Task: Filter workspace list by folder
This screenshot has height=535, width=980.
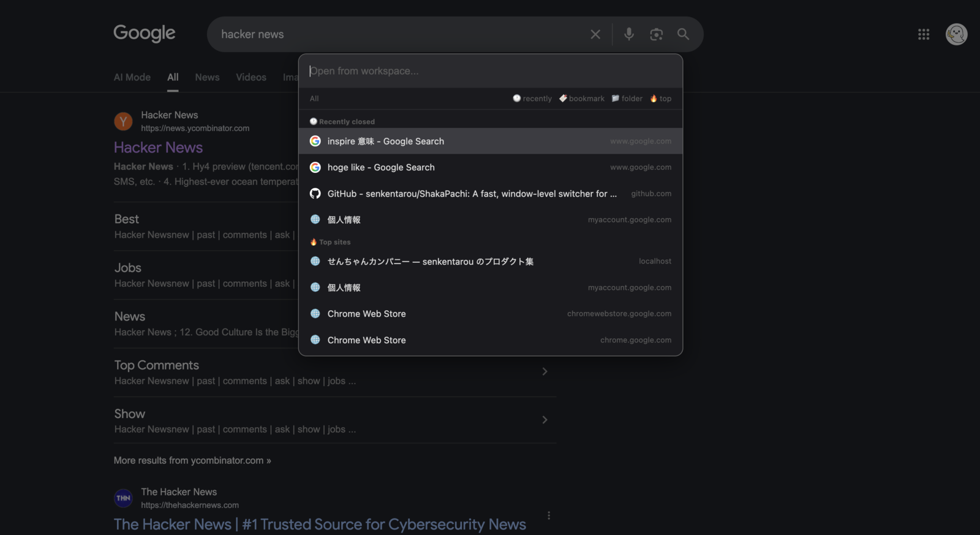Action: (x=627, y=99)
